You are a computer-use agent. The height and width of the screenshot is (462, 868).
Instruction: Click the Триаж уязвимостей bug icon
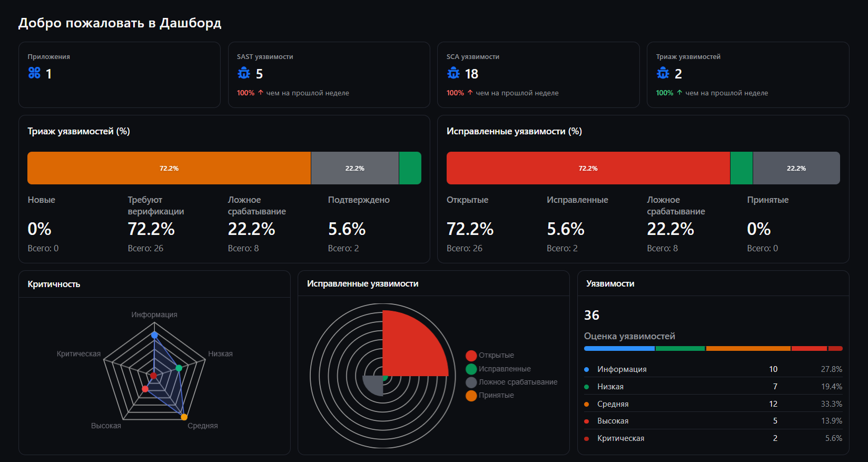pos(663,73)
